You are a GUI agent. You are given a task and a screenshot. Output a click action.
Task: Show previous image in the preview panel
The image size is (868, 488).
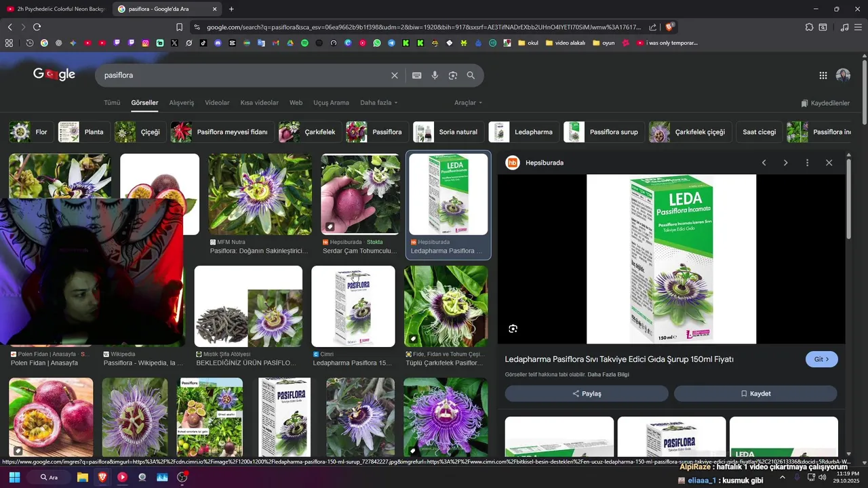[x=764, y=163]
